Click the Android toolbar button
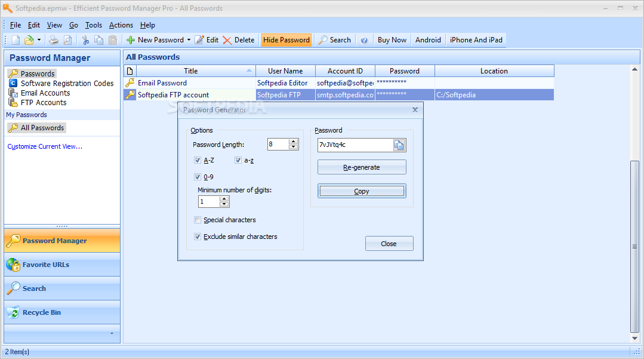Image resolution: width=644 pixels, height=359 pixels. pos(428,40)
